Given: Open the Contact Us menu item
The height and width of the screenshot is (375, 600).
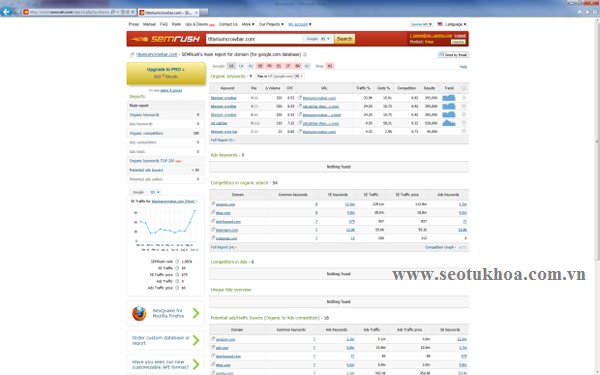Looking at the screenshot, I should [x=228, y=24].
